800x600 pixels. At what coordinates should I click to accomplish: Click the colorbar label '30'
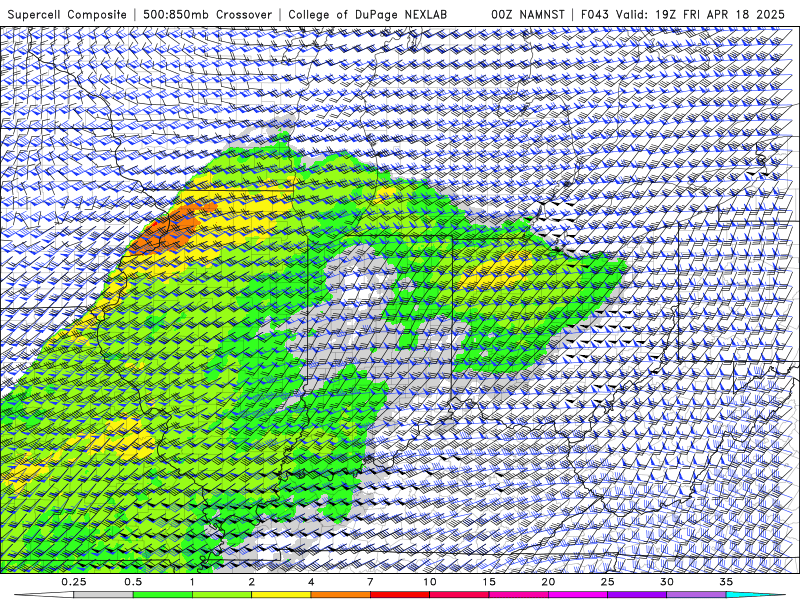pos(666,582)
